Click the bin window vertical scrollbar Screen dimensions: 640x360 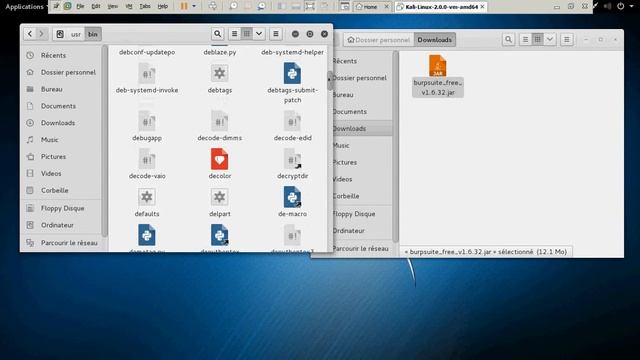tap(329, 80)
